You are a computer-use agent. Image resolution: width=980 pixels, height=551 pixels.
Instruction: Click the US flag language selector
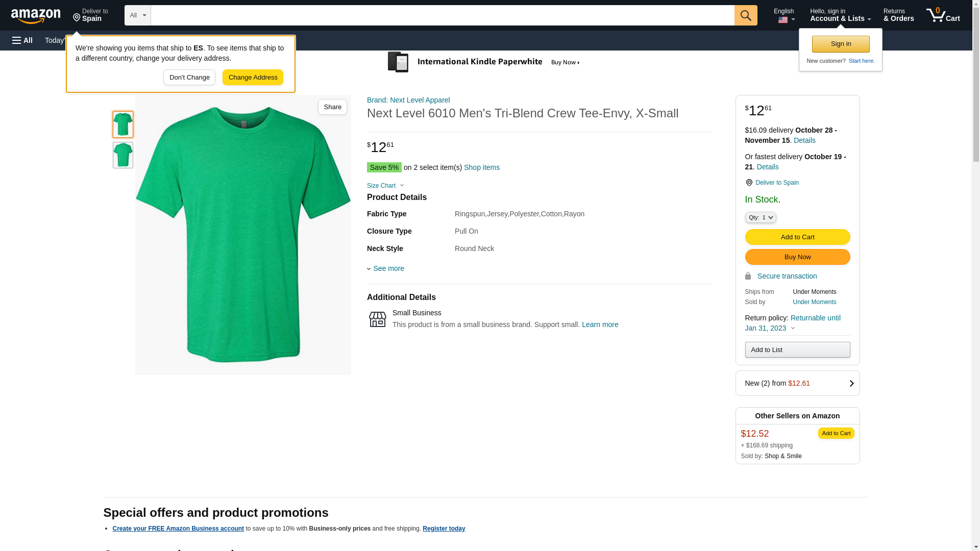click(786, 20)
